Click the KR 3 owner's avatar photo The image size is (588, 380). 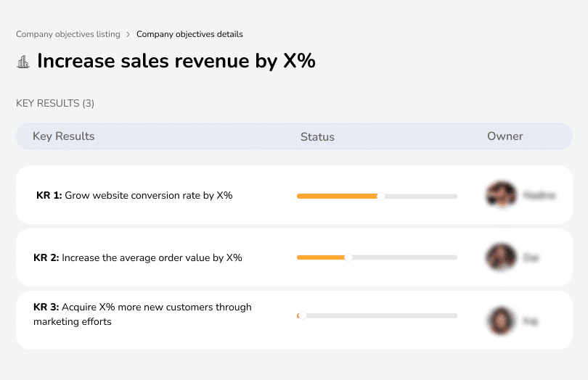click(500, 320)
